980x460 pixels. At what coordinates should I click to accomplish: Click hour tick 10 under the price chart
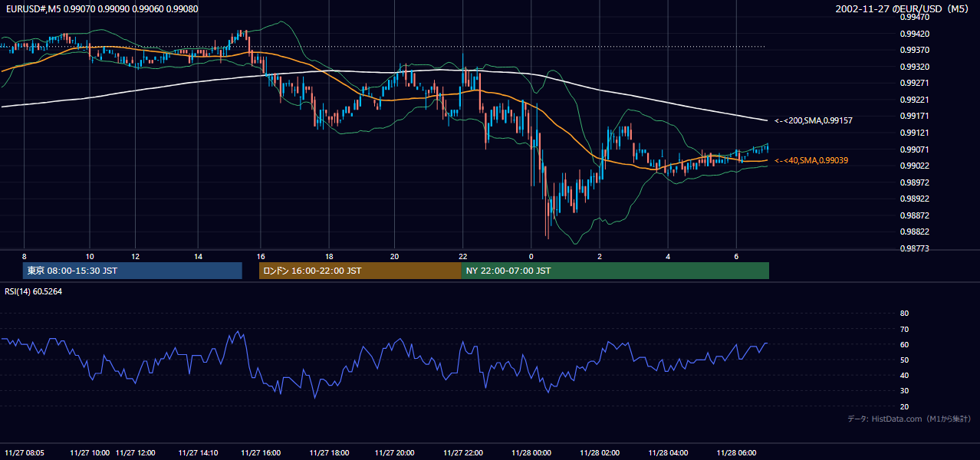click(x=90, y=256)
